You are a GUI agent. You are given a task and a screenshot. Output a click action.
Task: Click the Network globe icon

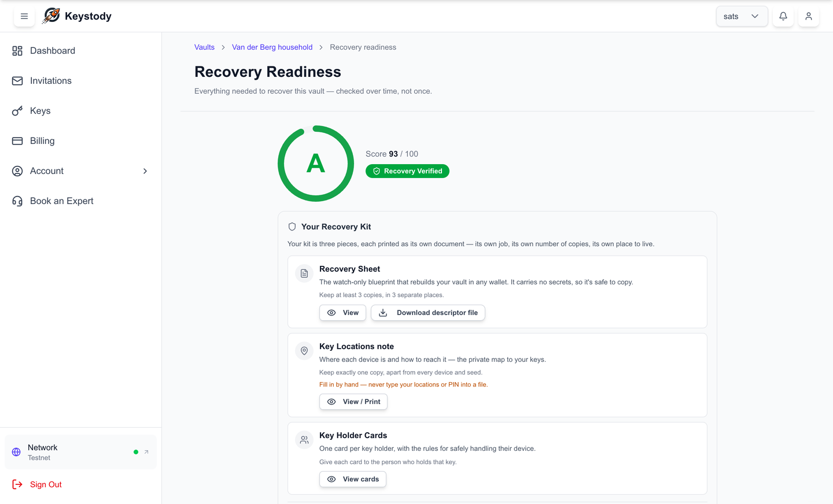(x=16, y=452)
